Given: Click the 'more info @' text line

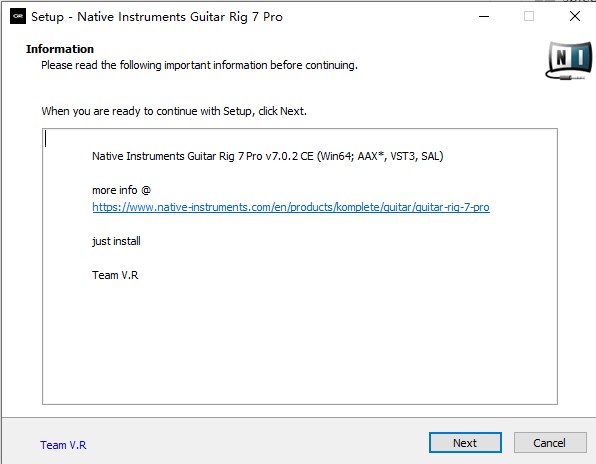Looking at the screenshot, I should tap(121, 190).
